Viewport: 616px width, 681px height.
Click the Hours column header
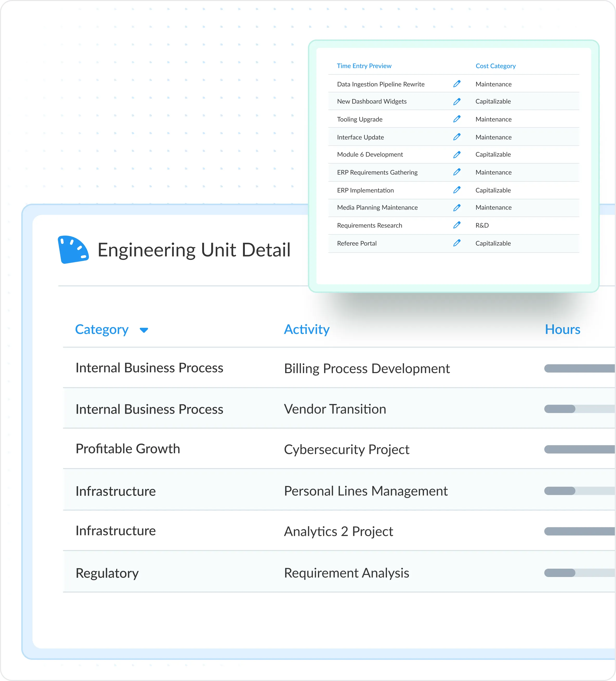[562, 329]
